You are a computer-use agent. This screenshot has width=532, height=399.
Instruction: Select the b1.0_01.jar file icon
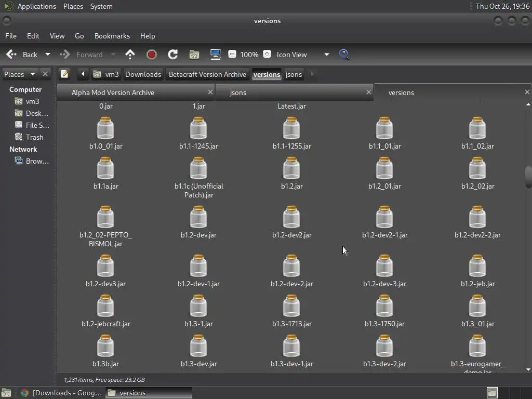click(105, 128)
